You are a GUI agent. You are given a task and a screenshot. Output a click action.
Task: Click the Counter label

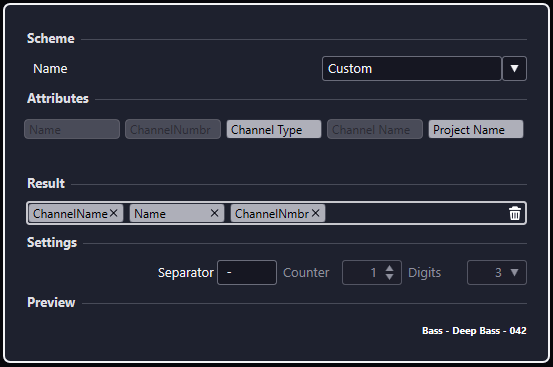[306, 273]
